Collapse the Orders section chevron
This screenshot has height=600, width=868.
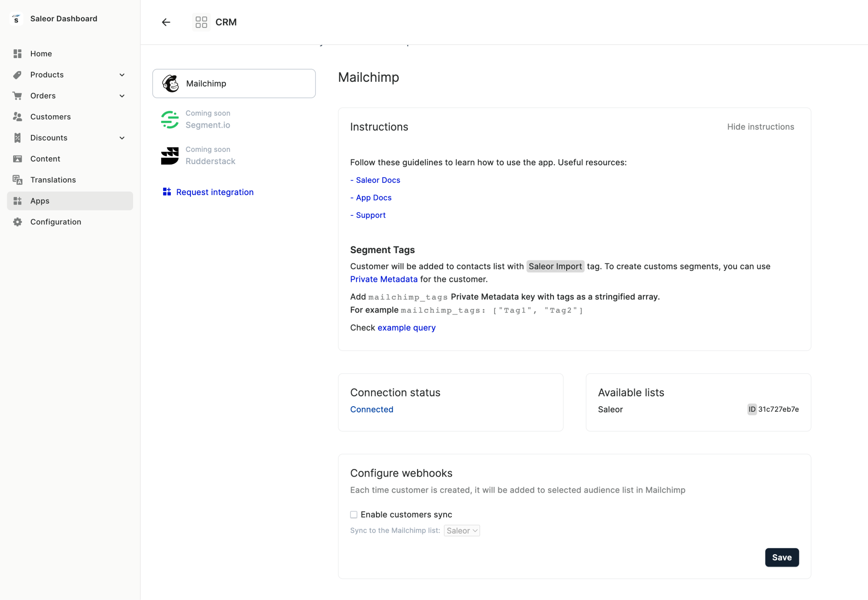tap(122, 95)
